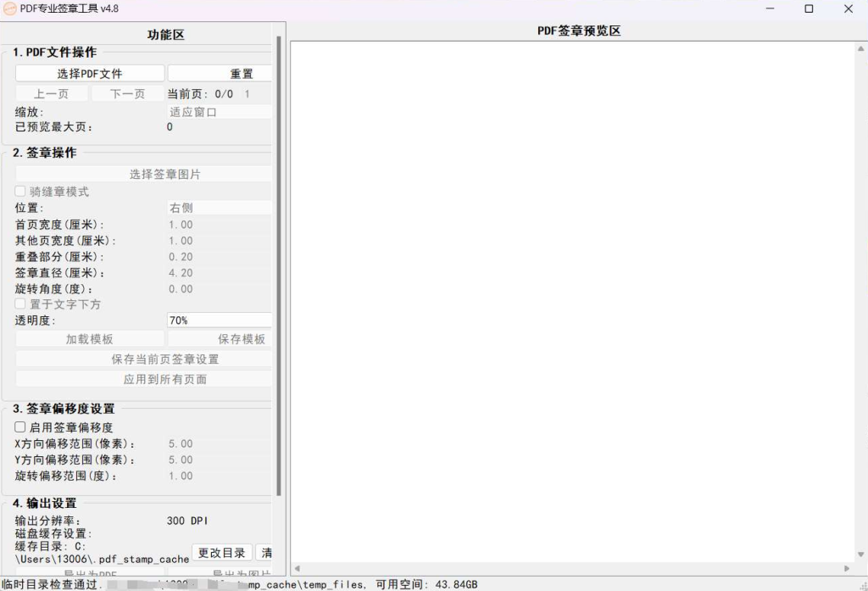Image resolution: width=868 pixels, height=591 pixels.
Task: Click the 保存当前页签章设置 button
Action: (143, 359)
